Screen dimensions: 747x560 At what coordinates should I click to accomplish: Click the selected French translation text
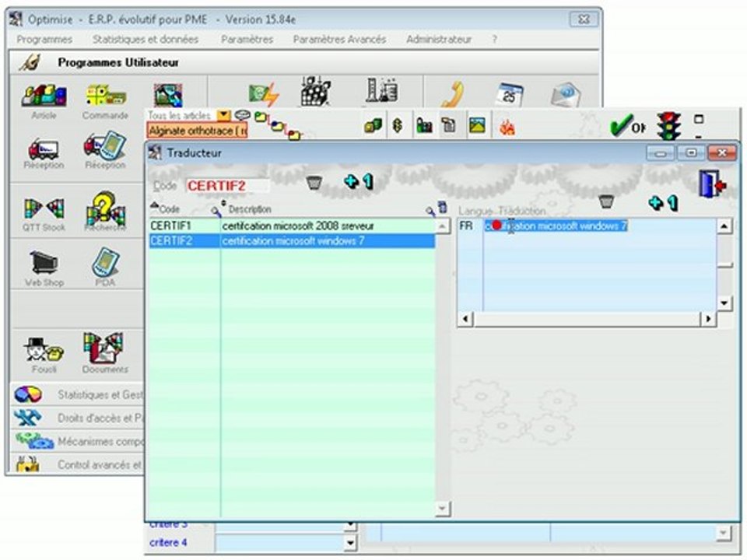pyautogui.click(x=556, y=226)
